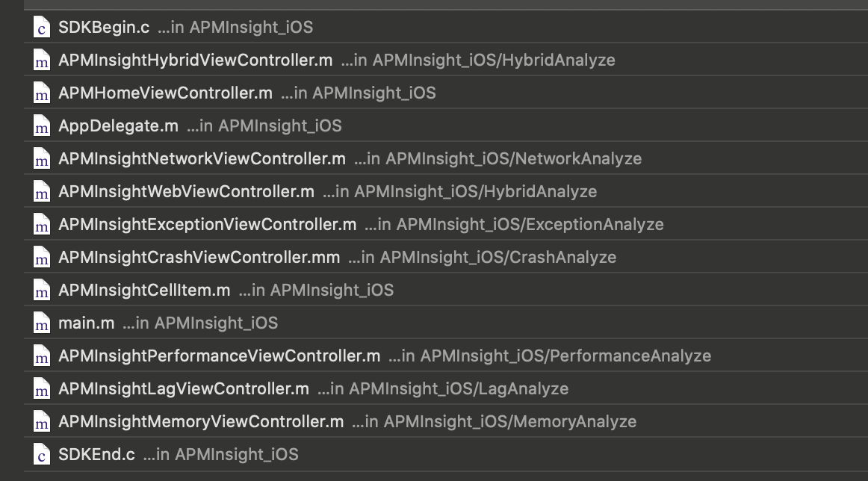Screen dimensions: 868x481
Task: Select APMInsightMemoryViewController.m in compile sources
Action: [x=446, y=422]
